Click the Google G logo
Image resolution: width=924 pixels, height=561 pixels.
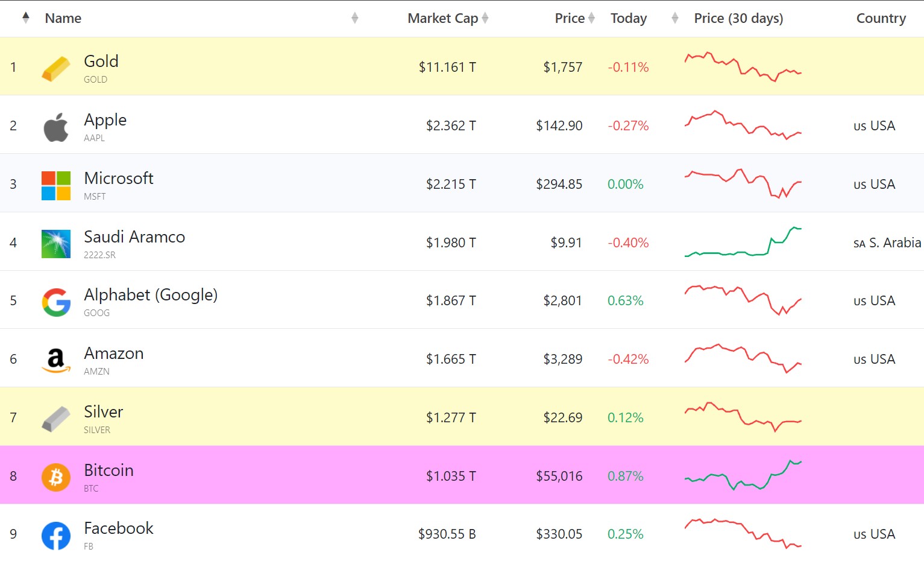tap(56, 302)
